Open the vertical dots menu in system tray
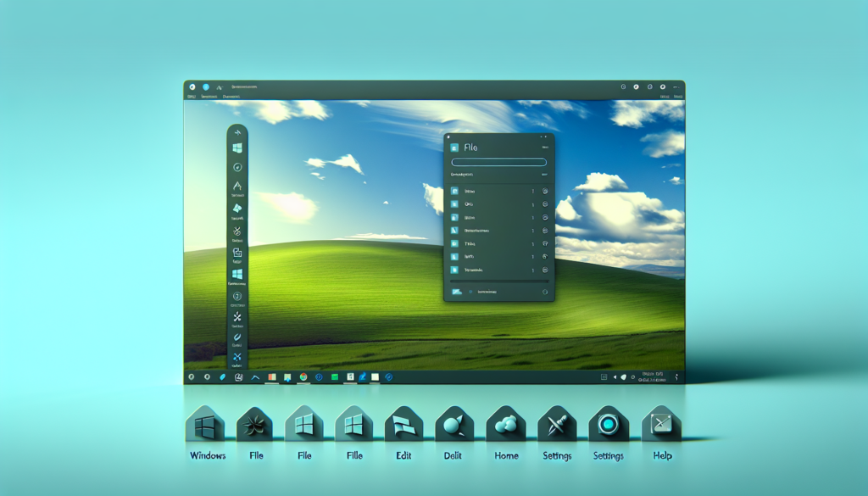The width and height of the screenshot is (868, 496). (x=676, y=376)
